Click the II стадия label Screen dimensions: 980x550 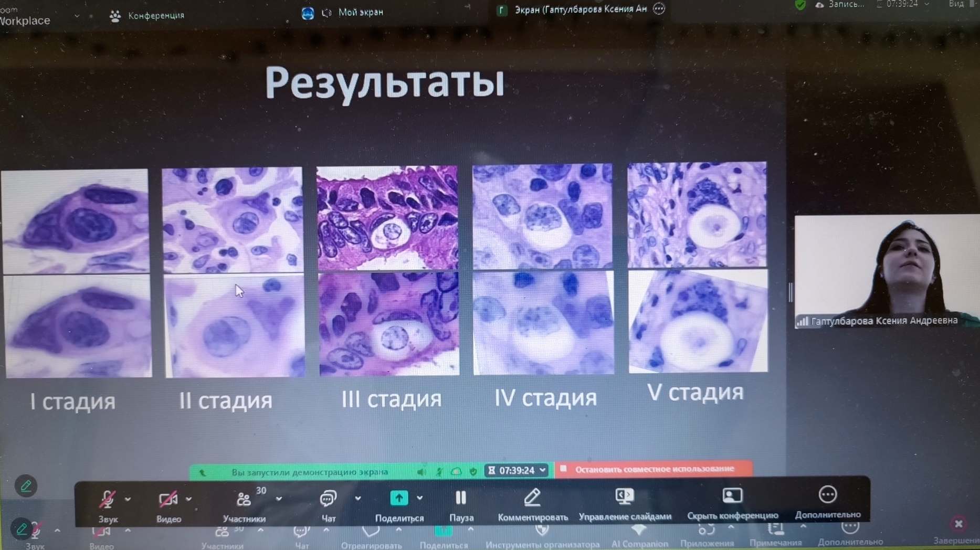coord(226,400)
